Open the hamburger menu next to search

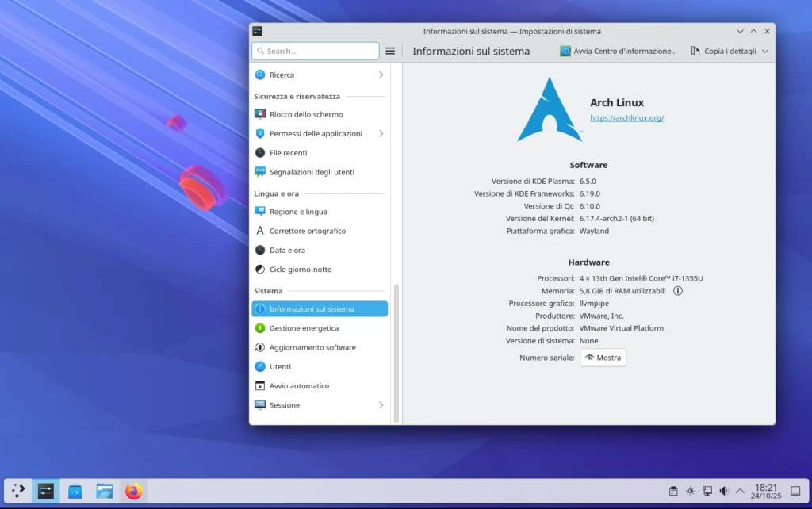[390, 50]
